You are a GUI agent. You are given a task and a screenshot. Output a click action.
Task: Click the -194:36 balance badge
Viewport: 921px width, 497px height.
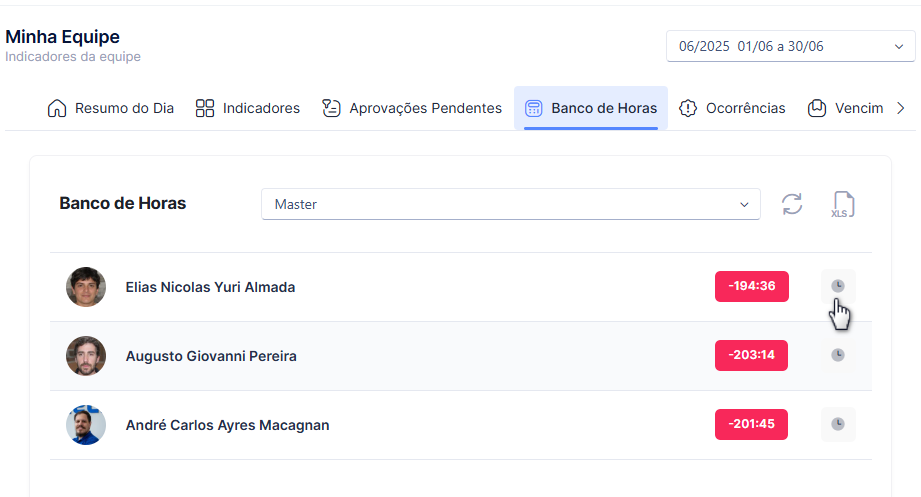coord(752,286)
